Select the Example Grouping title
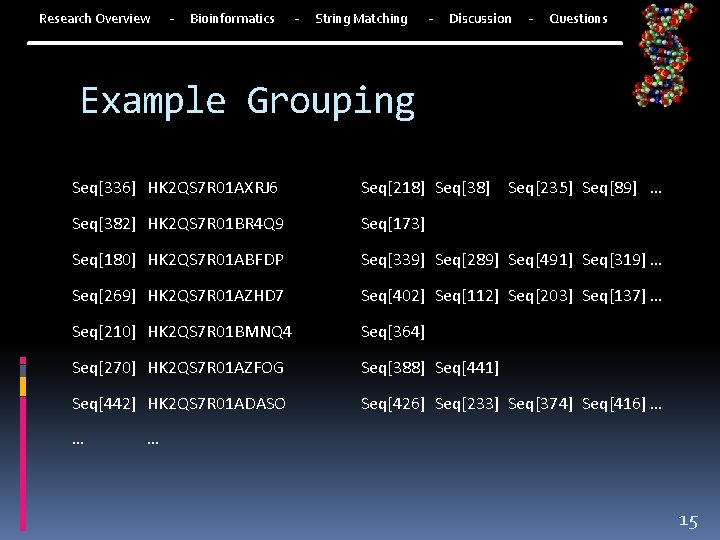 (x=248, y=101)
